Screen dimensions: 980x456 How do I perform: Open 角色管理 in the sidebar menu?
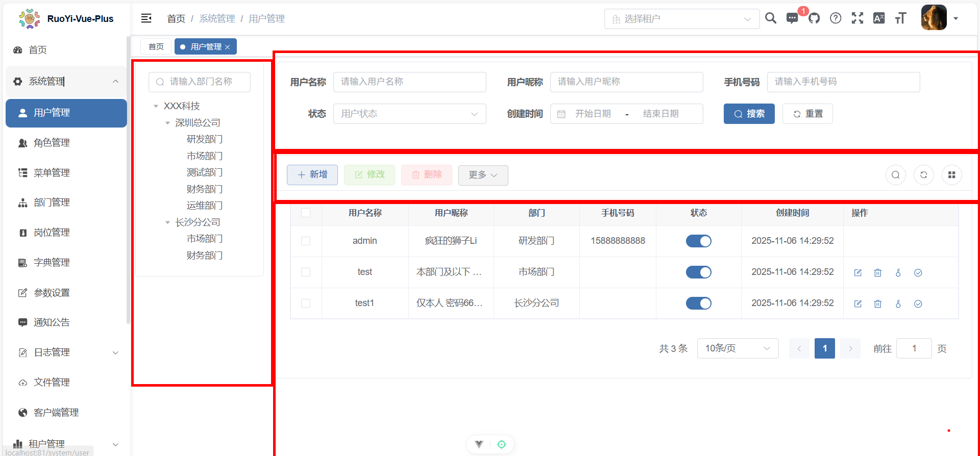coord(52,143)
